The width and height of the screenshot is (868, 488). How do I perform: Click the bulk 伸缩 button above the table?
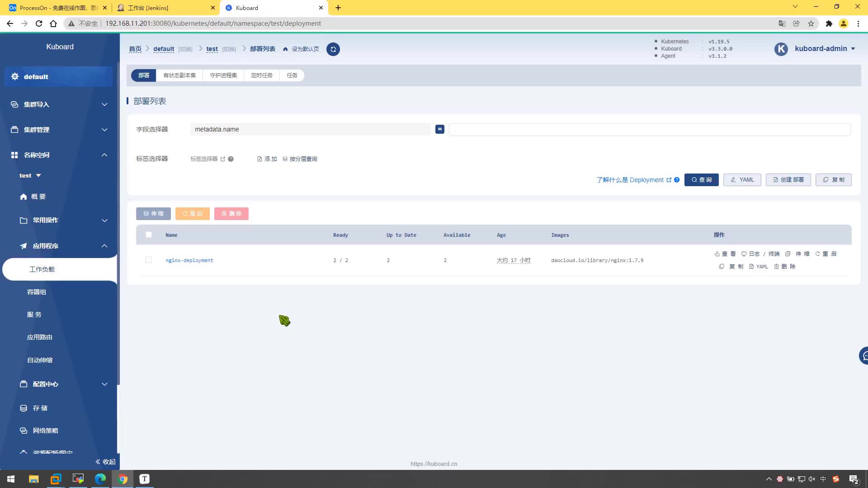153,214
